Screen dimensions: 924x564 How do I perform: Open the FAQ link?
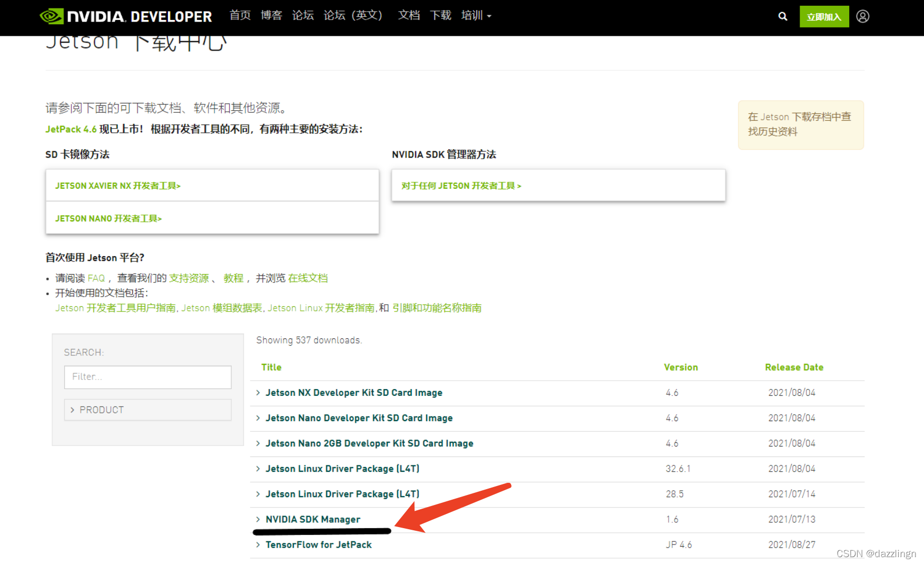96,278
